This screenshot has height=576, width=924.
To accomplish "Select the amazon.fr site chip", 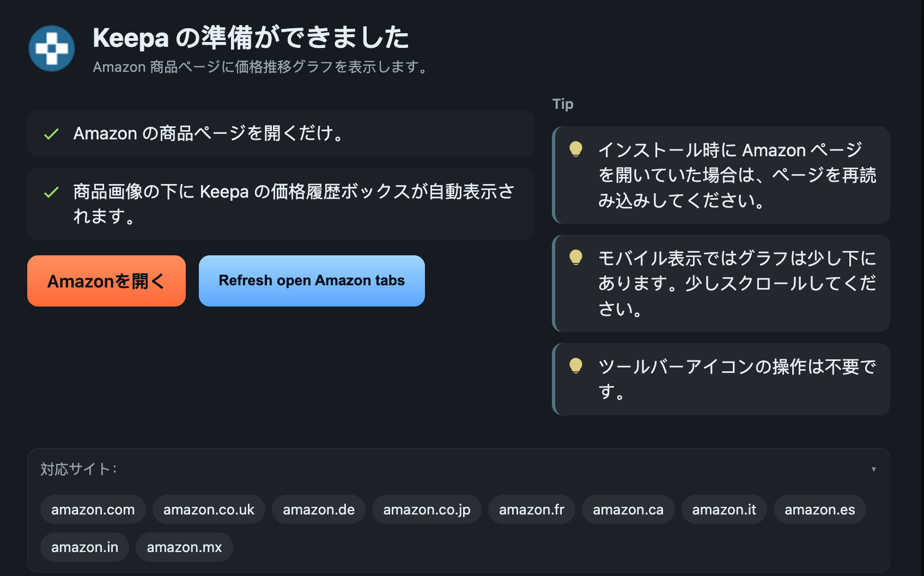I will (532, 510).
